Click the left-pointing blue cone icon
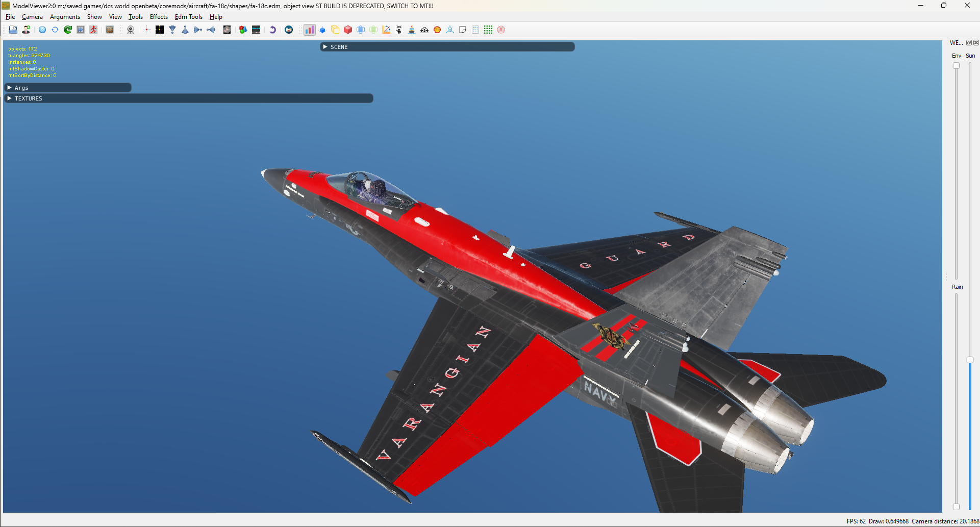This screenshot has width=980, height=527. (x=211, y=30)
